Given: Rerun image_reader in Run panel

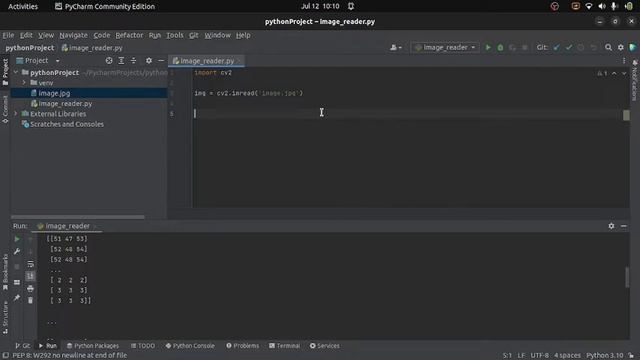Looking at the screenshot, I should click(x=17, y=239).
